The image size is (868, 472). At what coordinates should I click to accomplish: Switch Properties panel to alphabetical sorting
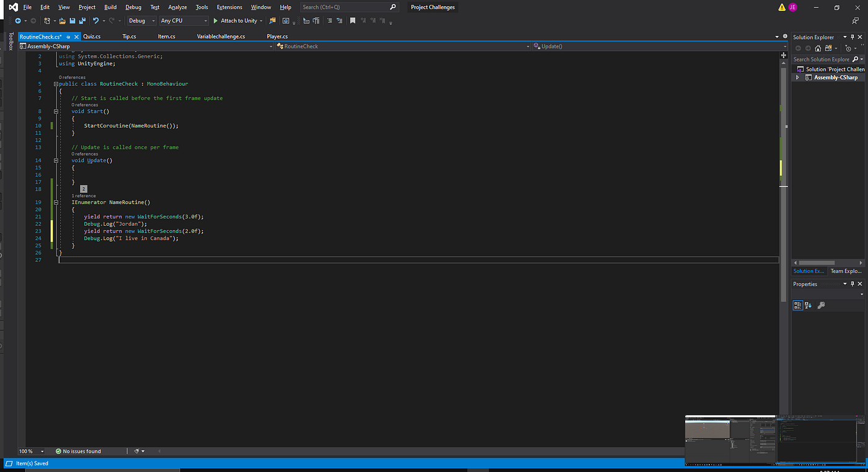click(x=807, y=305)
